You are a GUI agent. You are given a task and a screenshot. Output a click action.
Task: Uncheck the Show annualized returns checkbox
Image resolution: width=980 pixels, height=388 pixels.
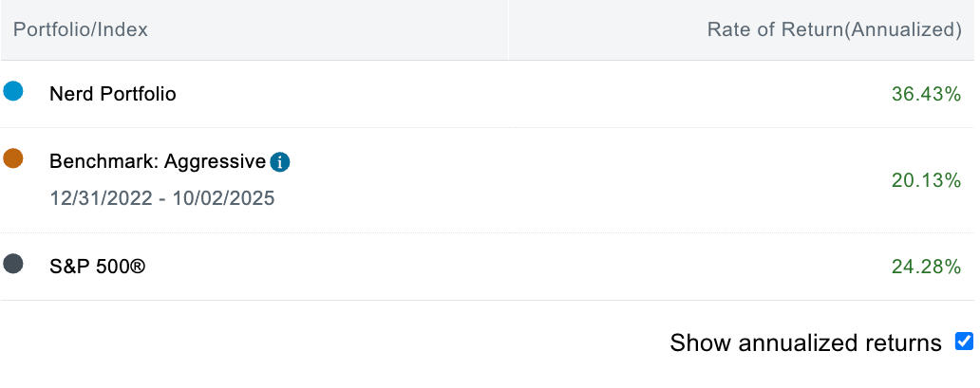click(964, 342)
